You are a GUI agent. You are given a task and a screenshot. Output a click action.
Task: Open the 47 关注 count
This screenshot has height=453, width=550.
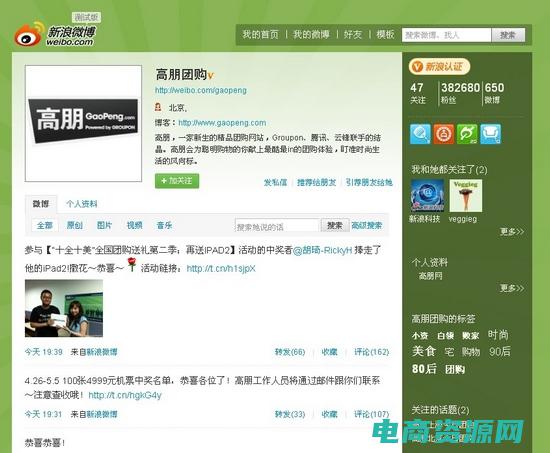(x=418, y=93)
